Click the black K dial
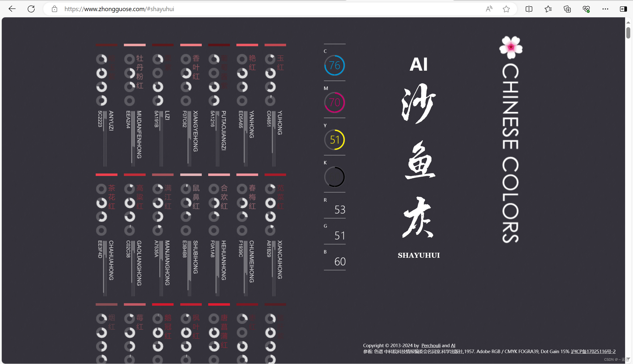Screen dimensions: 633x364 [x=334, y=177]
